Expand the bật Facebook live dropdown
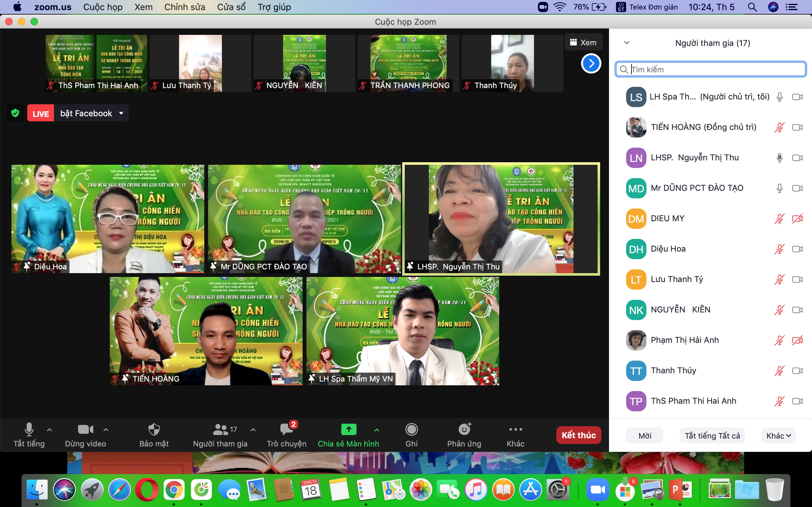Viewport: 812px width, 507px height. point(121,113)
